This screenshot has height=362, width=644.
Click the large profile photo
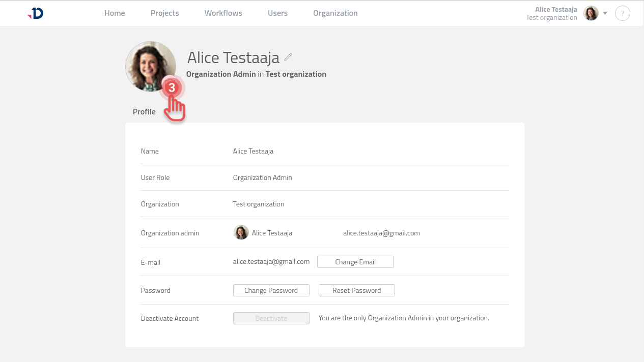click(x=148, y=65)
